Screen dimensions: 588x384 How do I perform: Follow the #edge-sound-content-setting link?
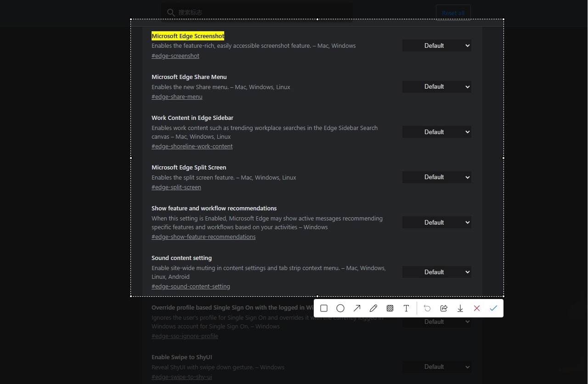pos(191,286)
